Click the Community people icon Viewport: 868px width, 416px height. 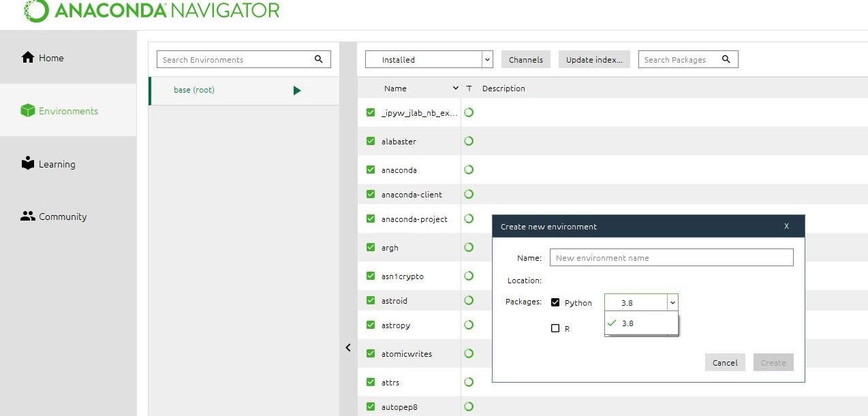28,217
